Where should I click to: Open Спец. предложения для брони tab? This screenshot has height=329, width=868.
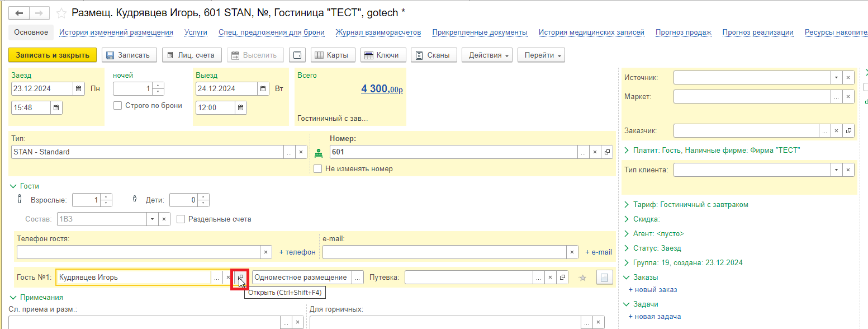[272, 32]
